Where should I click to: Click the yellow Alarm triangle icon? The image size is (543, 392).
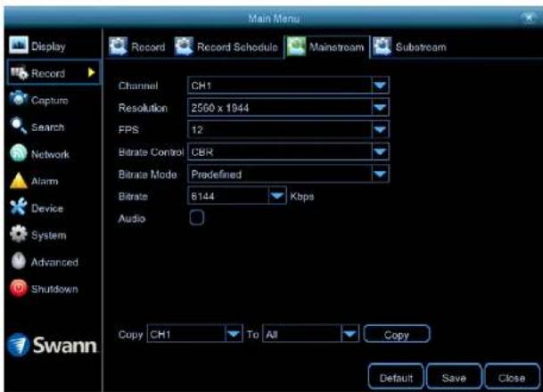(x=19, y=181)
